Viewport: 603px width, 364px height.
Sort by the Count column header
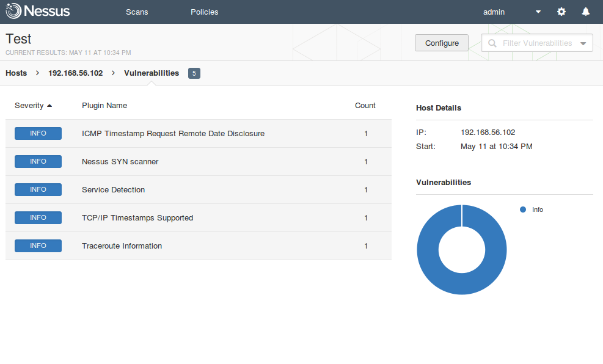[x=365, y=105]
